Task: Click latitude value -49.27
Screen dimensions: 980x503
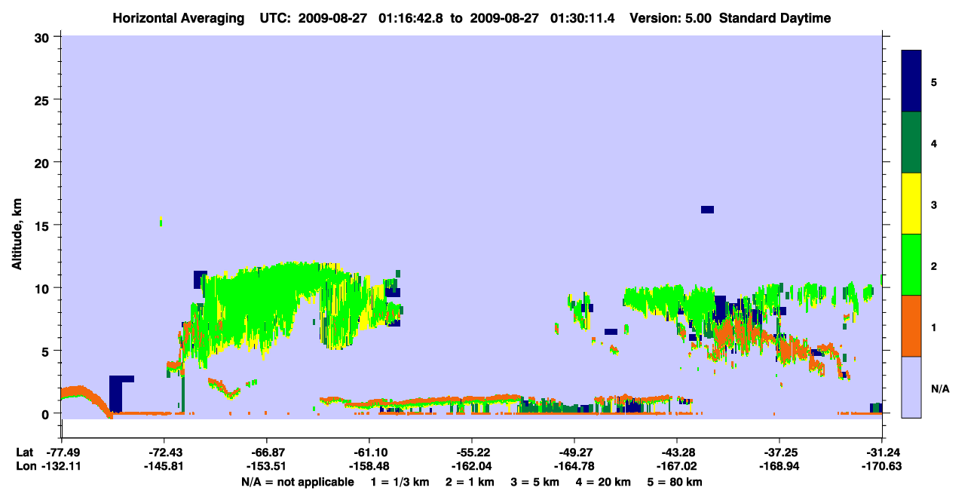Action: point(574,452)
